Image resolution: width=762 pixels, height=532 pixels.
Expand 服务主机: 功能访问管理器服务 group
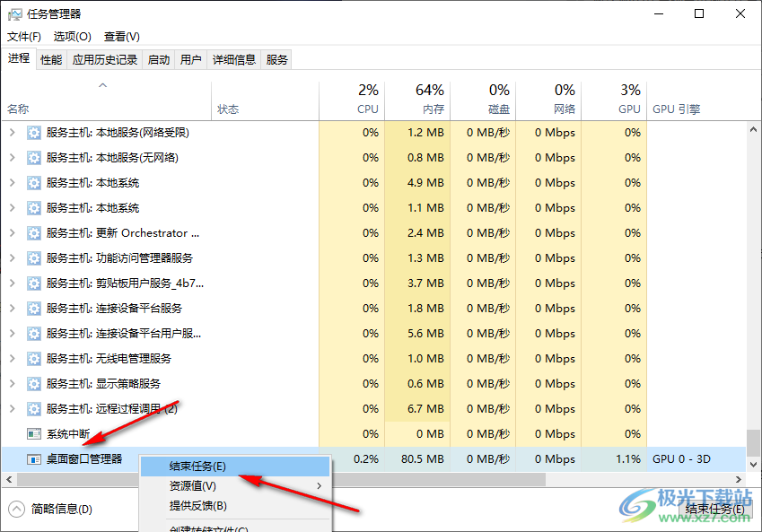pos(13,258)
